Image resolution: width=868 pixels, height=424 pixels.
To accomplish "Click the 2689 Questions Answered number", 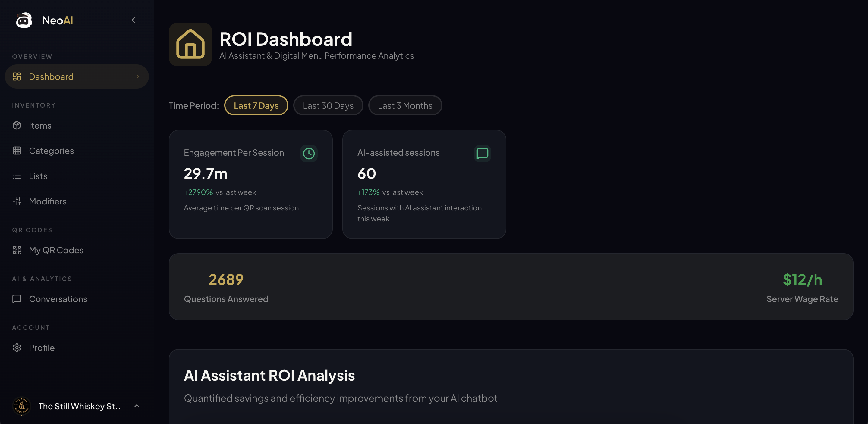I will pos(226,279).
